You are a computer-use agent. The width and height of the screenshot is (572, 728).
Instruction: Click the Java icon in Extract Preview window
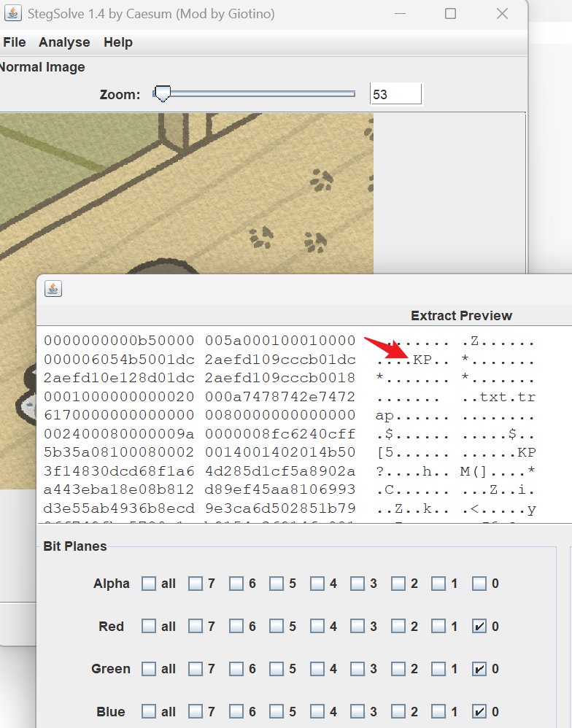(x=53, y=289)
